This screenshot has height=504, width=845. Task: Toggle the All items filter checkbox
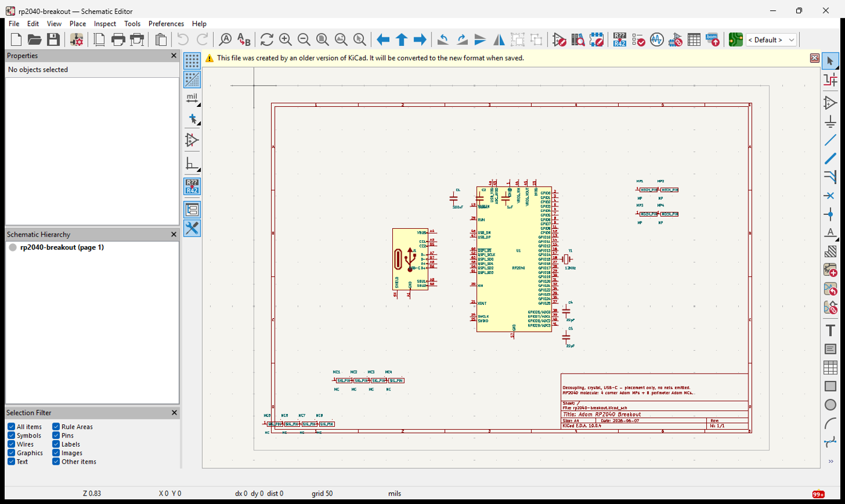coord(11,427)
